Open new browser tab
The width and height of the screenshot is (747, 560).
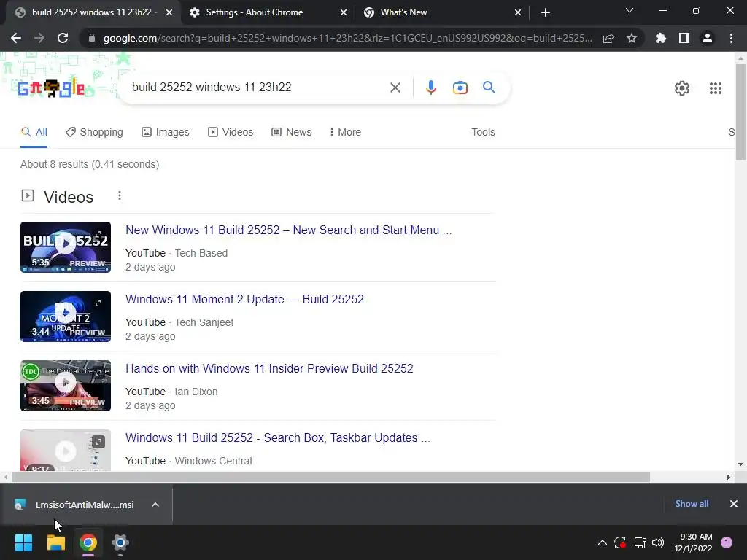[546, 12]
